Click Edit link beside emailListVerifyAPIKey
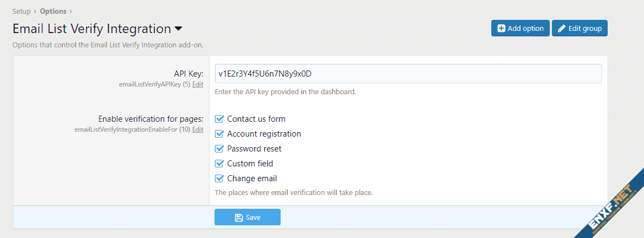Viewport: 644px width, 238px height. (198, 84)
